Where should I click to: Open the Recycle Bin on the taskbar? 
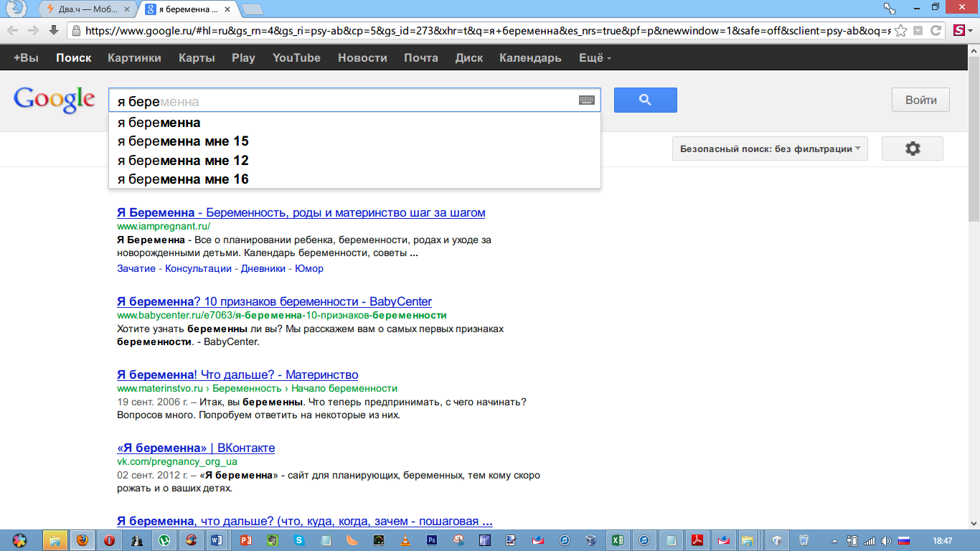[x=804, y=540]
